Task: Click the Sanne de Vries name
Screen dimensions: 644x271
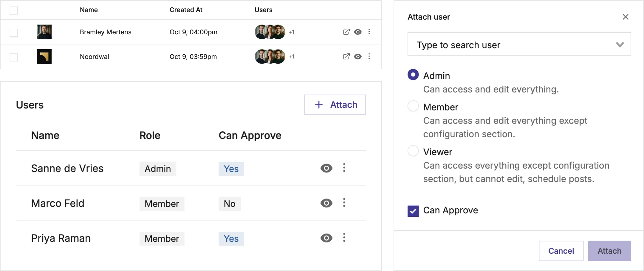Action: (x=67, y=168)
